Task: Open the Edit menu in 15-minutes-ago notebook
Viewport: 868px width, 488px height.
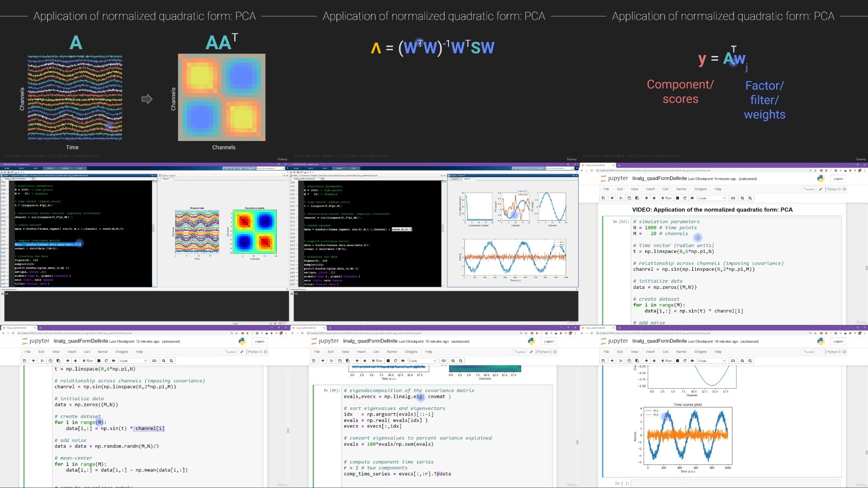Action: (331, 352)
